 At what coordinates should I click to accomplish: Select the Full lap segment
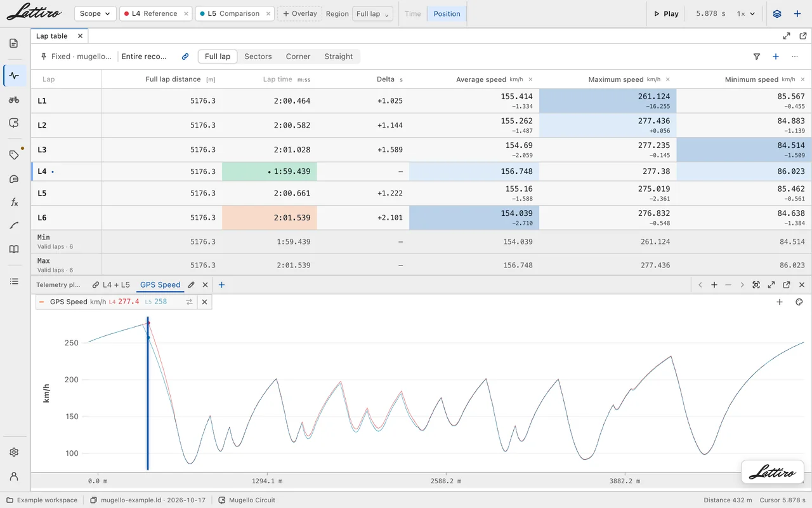pyautogui.click(x=218, y=57)
